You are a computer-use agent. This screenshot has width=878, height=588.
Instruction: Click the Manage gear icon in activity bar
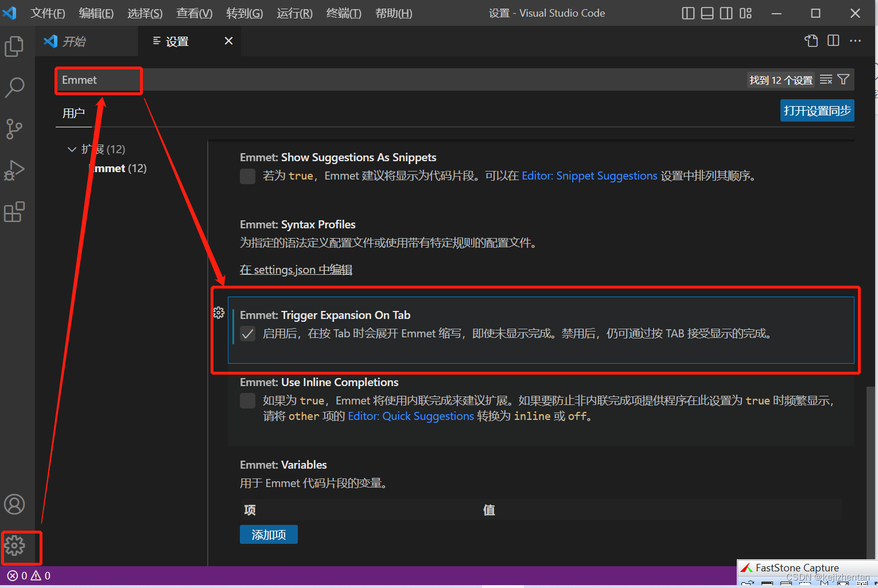pyautogui.click(x=14, y=546)
